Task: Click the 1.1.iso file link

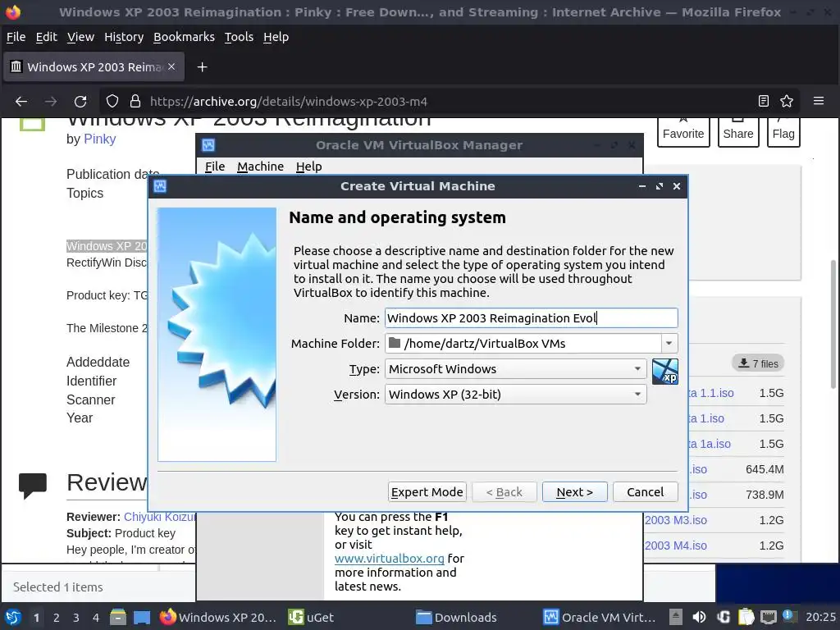Action: (x=711, y=393)
